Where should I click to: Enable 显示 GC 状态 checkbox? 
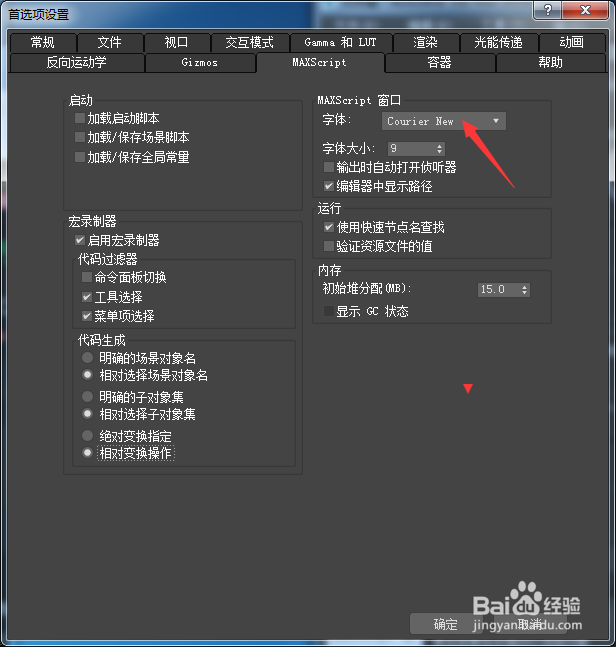coord(328,311)
